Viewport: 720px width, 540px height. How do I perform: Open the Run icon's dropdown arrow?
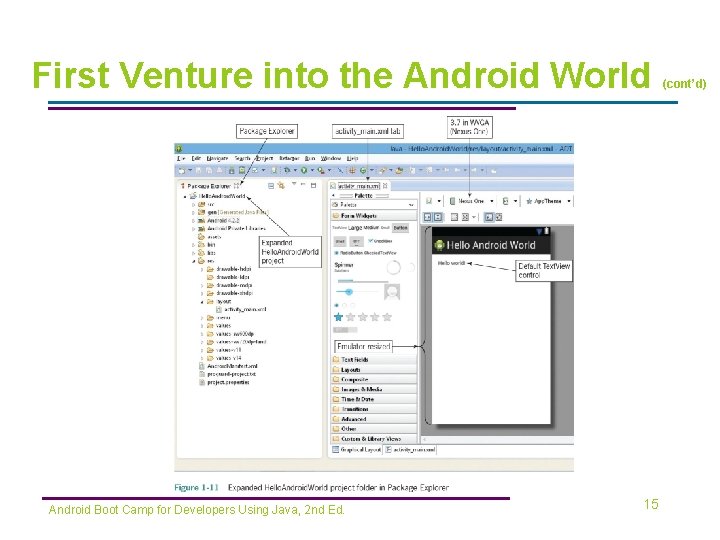312,170
